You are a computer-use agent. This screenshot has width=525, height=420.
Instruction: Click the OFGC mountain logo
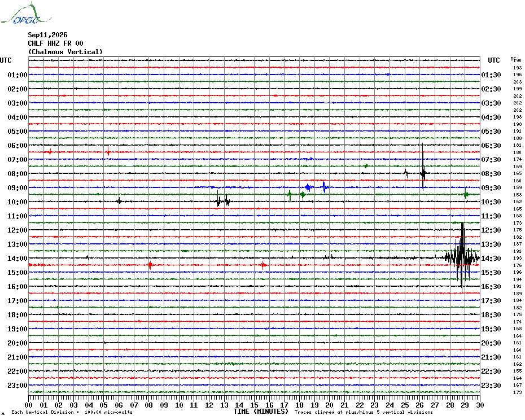point(27,14)
